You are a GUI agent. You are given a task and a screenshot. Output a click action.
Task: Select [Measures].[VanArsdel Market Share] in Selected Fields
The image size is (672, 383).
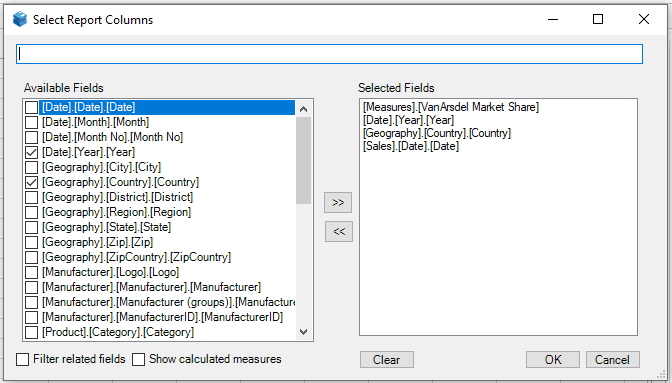(451, 107)
